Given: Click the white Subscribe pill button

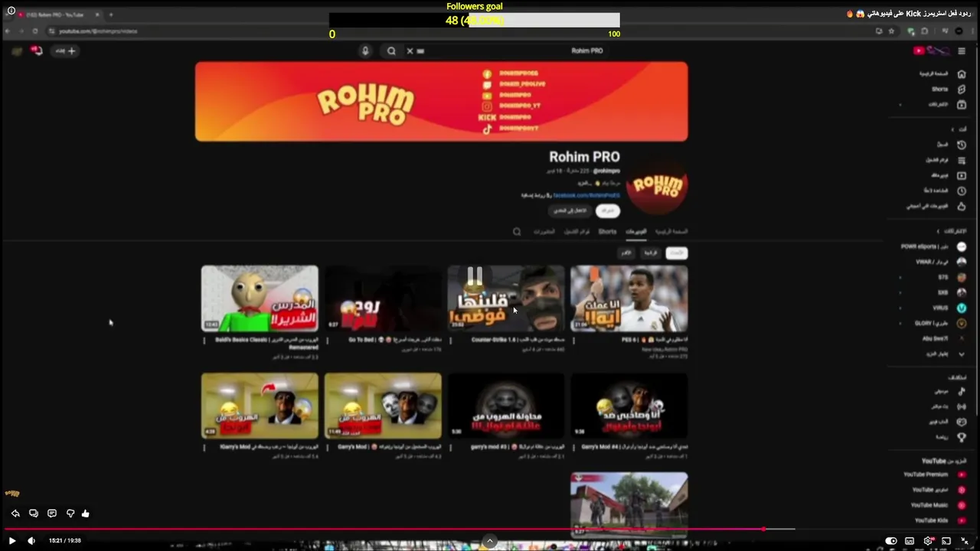Looking at the screenshot, I should (608, 210).
